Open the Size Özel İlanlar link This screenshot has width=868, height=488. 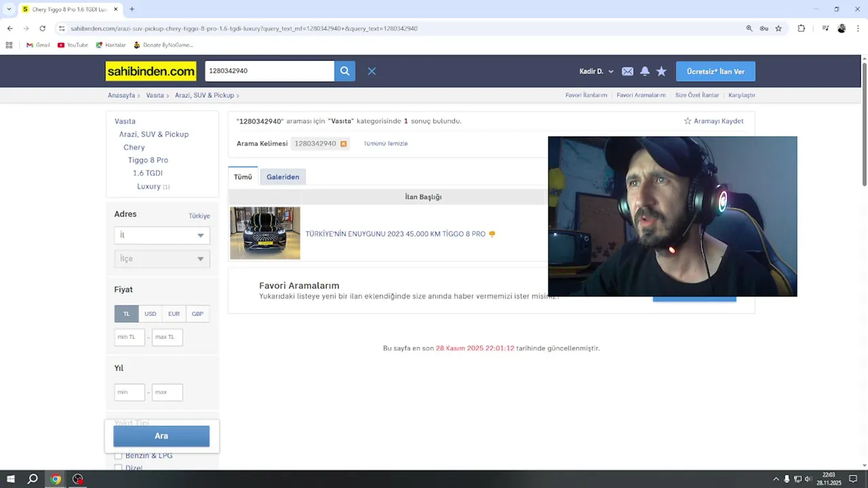(697, 95)
